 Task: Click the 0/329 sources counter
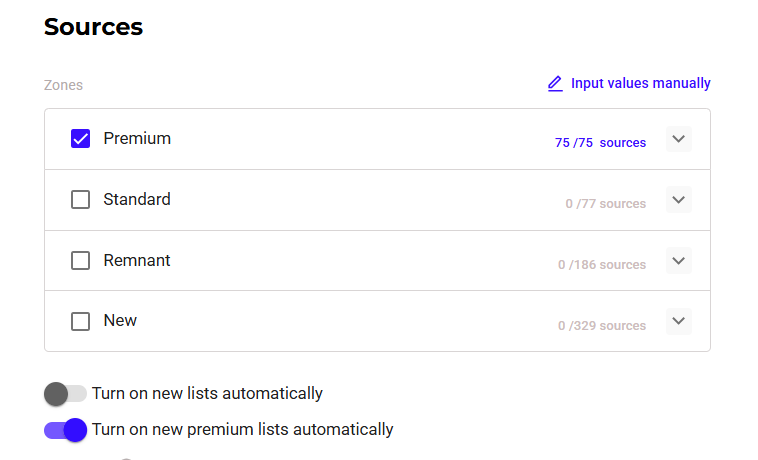(x=602, y=326)
